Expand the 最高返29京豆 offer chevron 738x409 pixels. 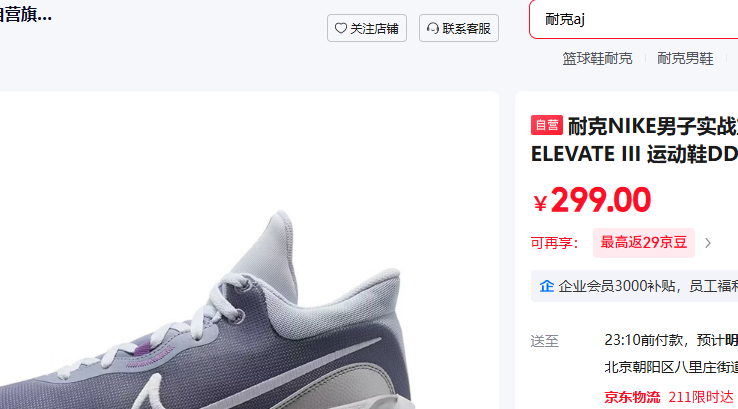[x=708, y=243]
